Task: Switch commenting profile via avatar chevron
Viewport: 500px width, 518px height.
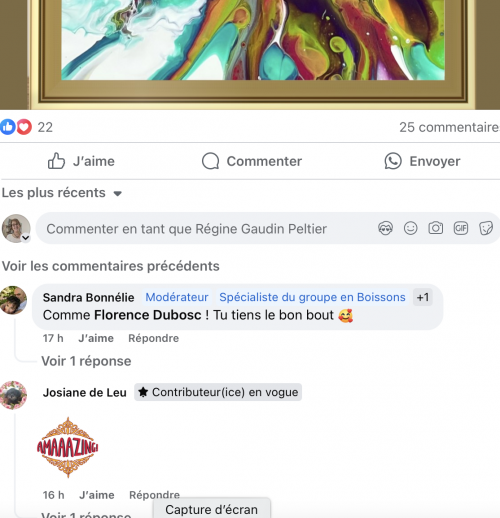Action: click(26, 238)
